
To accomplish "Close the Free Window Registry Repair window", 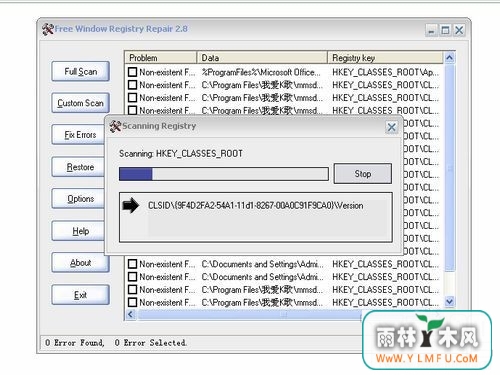I will coord(459,31).
